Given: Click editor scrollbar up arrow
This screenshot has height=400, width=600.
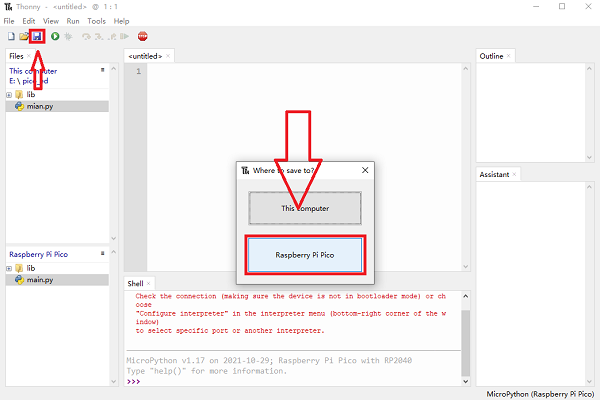Looking at the screenshot, I should (465, 69).
